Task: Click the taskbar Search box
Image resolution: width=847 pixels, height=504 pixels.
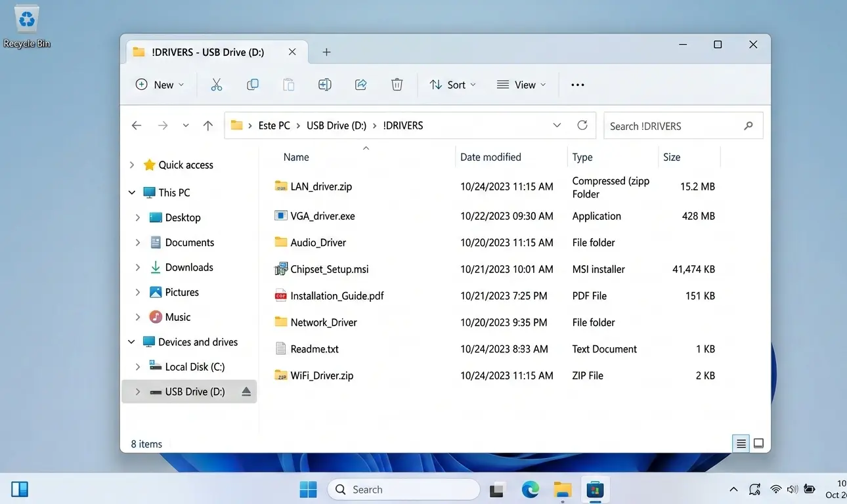Action: pos(404,490)
